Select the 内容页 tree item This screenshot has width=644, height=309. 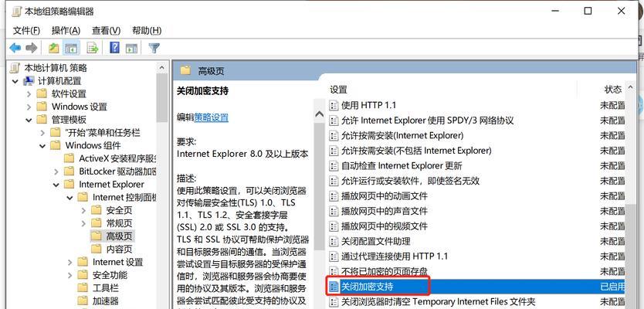119,249
